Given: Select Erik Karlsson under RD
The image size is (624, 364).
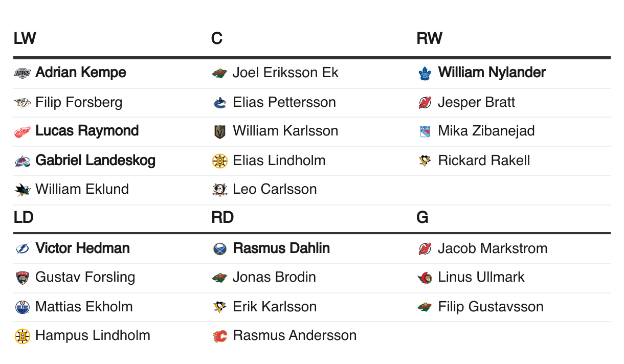Looking at the screenshot, I should point(275,307).
